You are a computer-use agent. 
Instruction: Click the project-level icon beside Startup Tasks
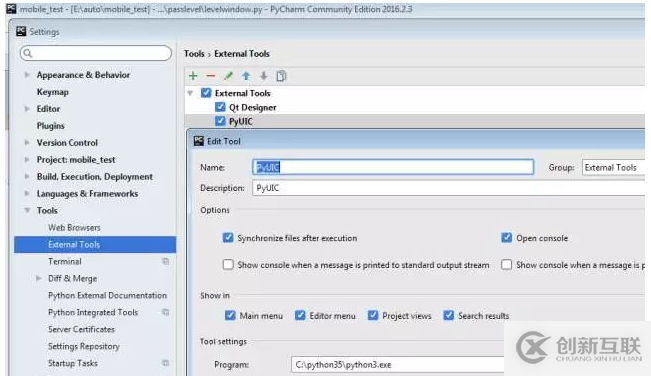(x=165, y=363)
